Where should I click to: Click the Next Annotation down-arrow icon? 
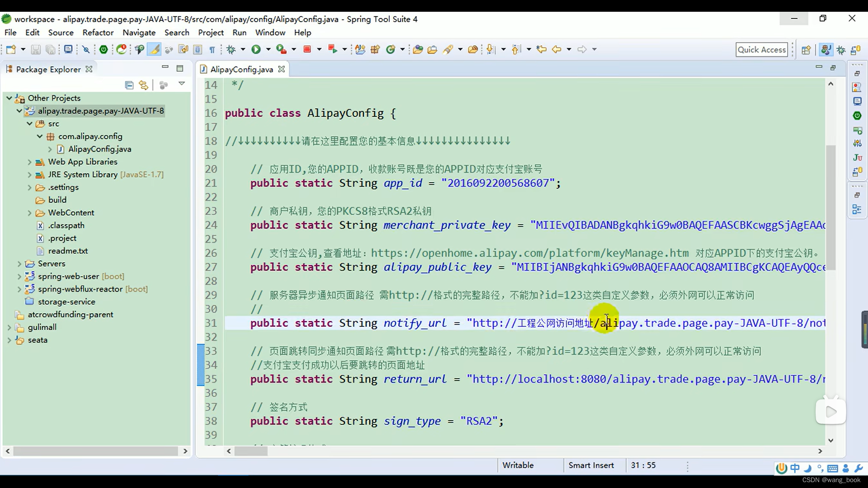[491, 49]
